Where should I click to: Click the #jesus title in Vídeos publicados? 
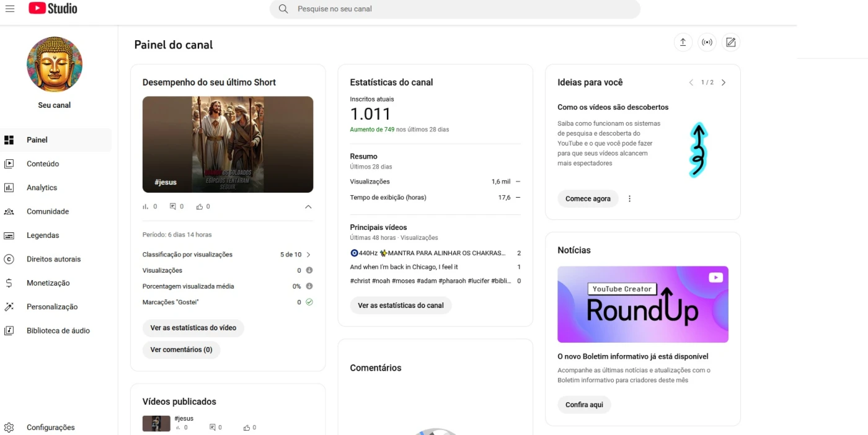click(x=184, y=418)
